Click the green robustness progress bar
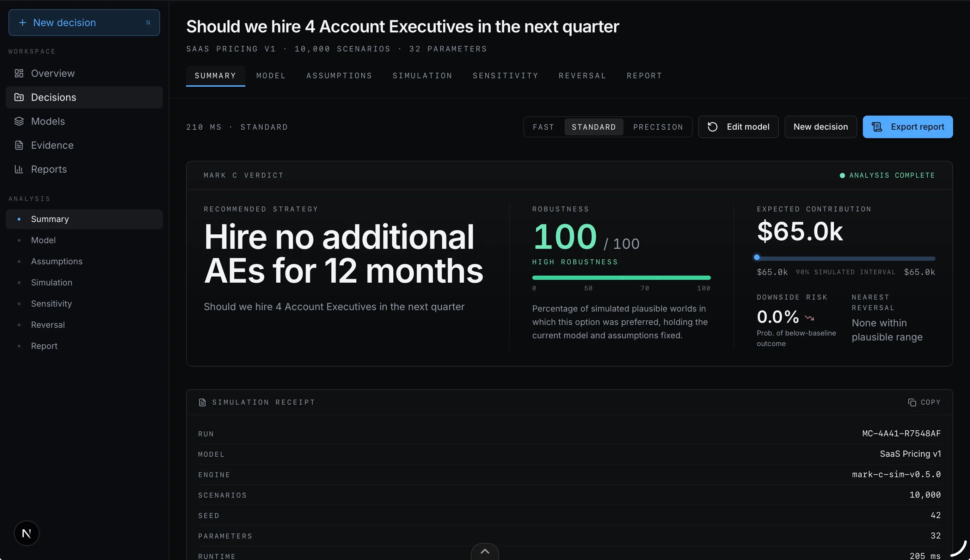The image size is (970, 560). pyautogui.click(x=621, y=278)
